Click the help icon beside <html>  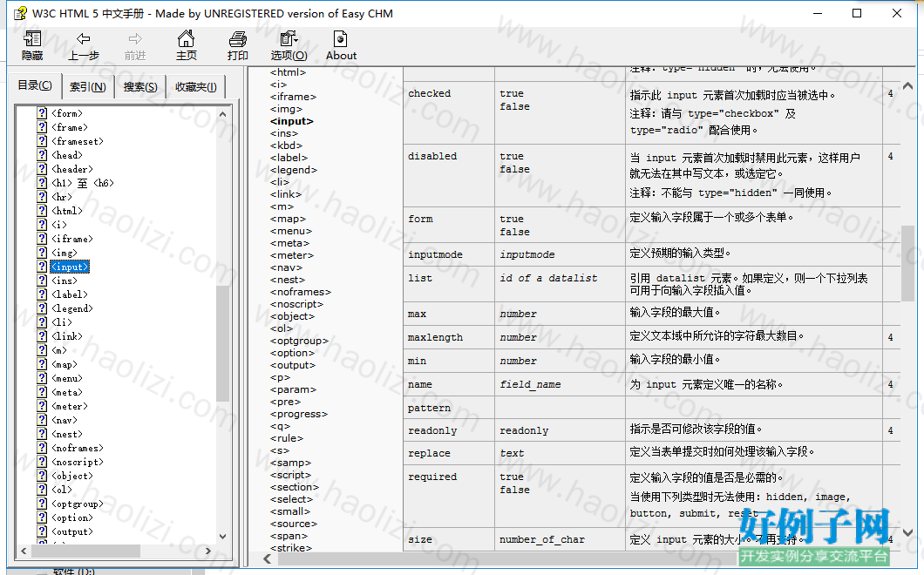click(x=42, y=211)
